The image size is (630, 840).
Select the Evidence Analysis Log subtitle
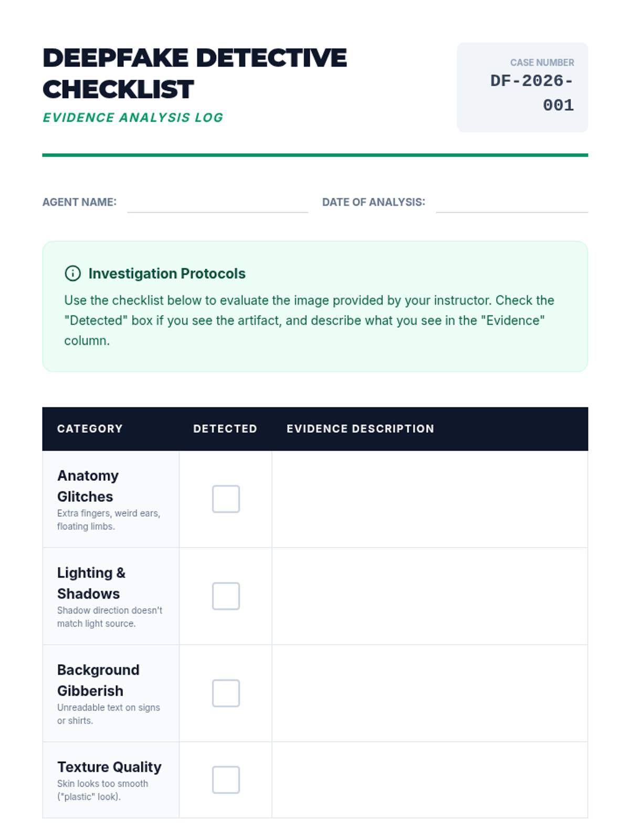[133, 118]
